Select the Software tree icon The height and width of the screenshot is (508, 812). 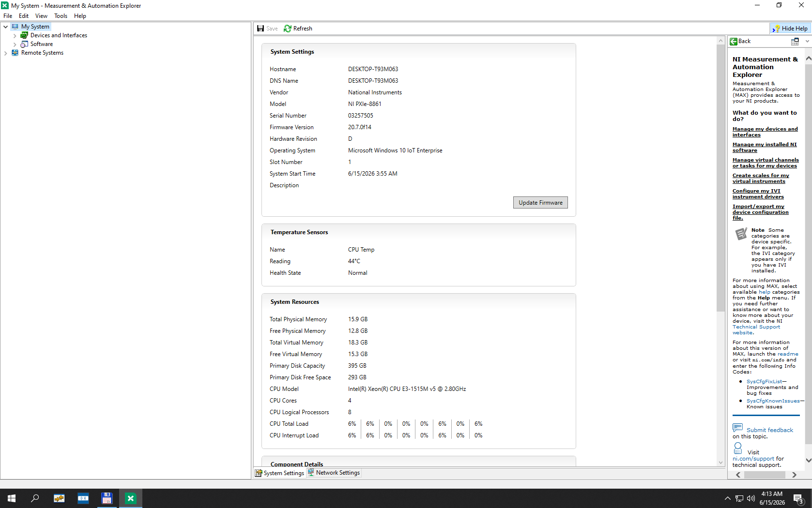(x=24, y=44)
